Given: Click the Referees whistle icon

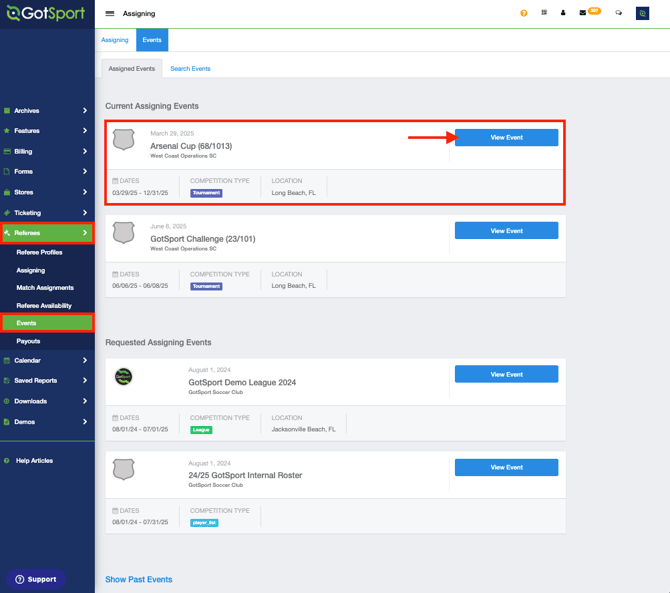Looking at the screenshot, I should coord(7,233).
